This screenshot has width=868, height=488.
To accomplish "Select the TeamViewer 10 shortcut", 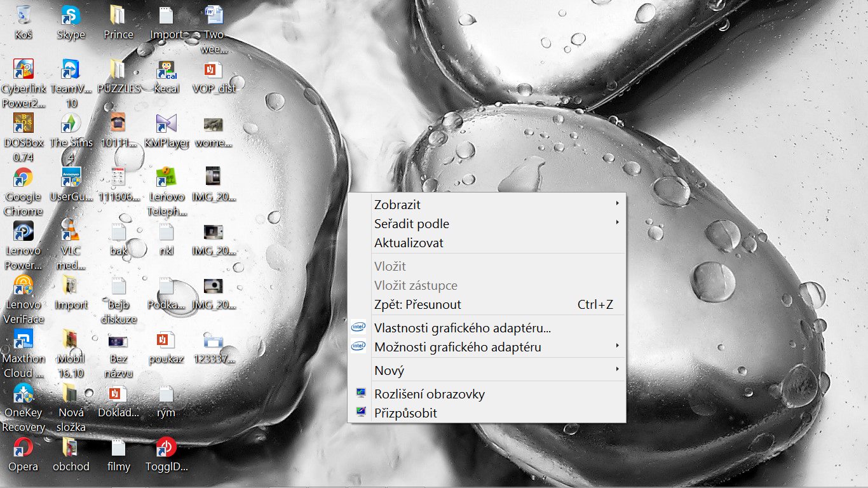I will pos(71,69).
